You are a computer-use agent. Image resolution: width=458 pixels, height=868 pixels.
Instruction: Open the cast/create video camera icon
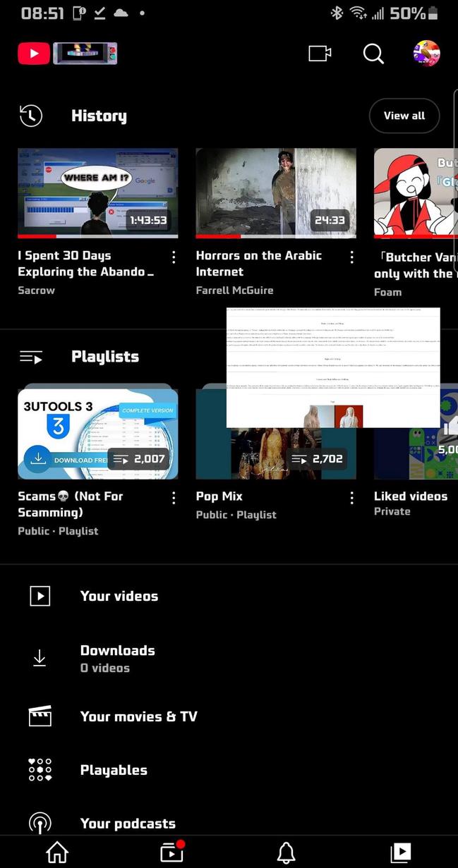pos(320,54)
